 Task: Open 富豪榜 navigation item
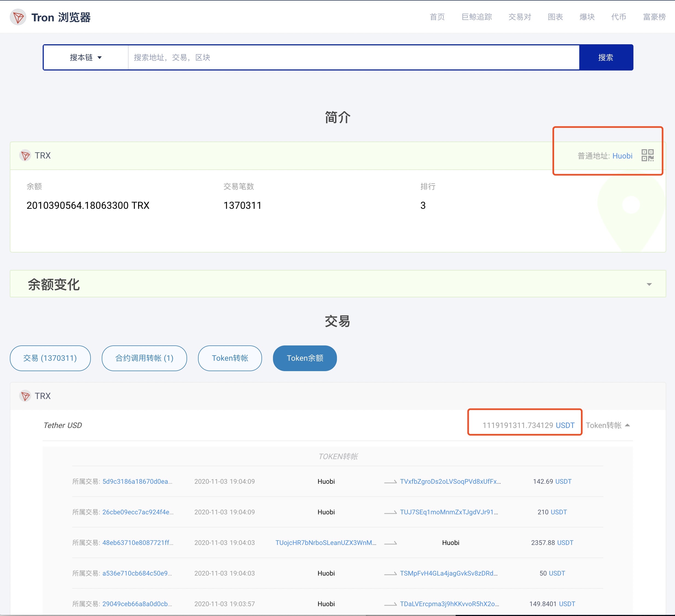[654, 17]
